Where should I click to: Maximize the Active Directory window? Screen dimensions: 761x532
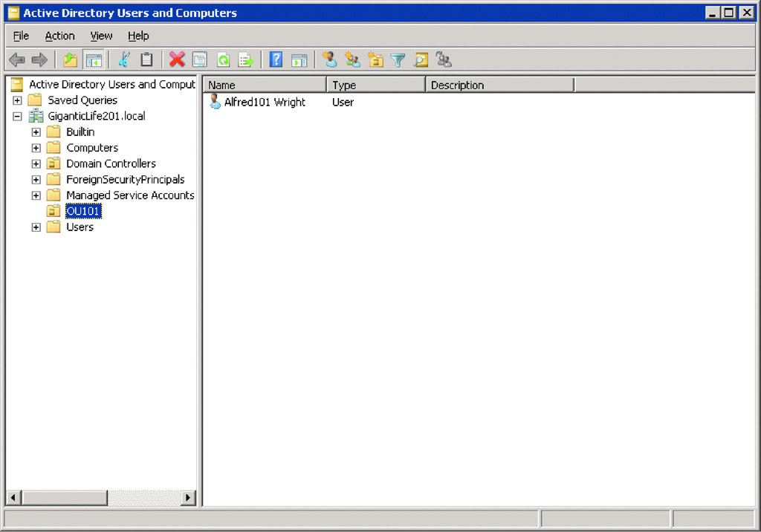point(728,13)
